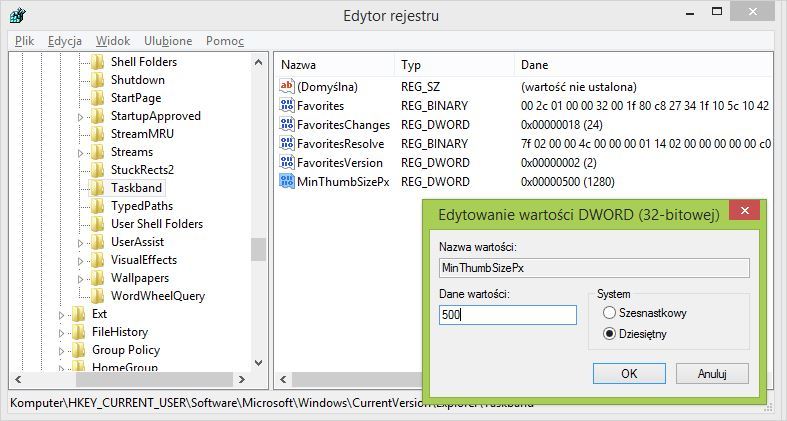Expand the Streams tree node

(80, 153)
